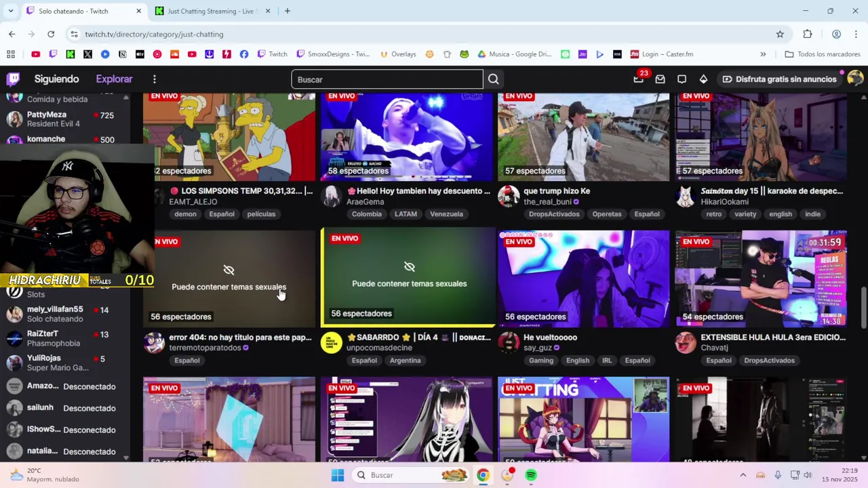
Task: Select the IRL tag under say_guz
Action: point(607,361)
